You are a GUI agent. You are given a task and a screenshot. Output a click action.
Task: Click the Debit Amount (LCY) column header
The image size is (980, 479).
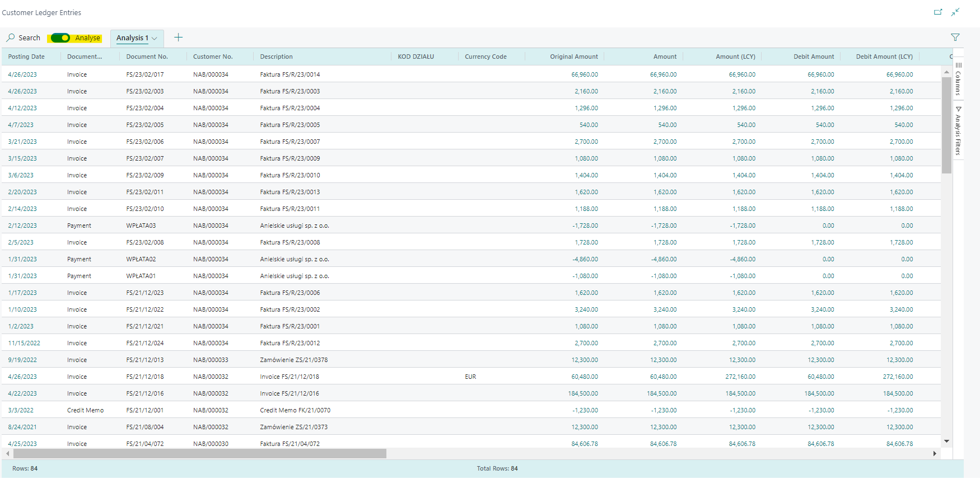pyautogui.click(x=884, y=57)
